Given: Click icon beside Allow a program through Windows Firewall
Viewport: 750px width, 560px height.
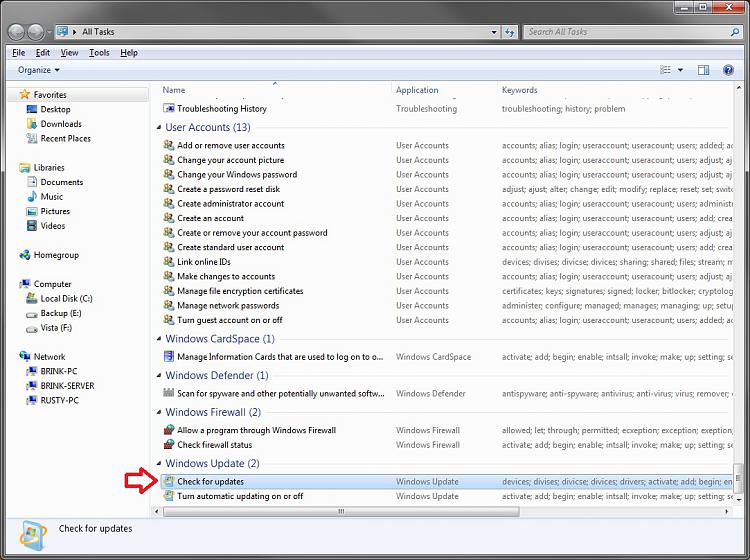Looking at the screenshot, I should (x=168, y=430).
